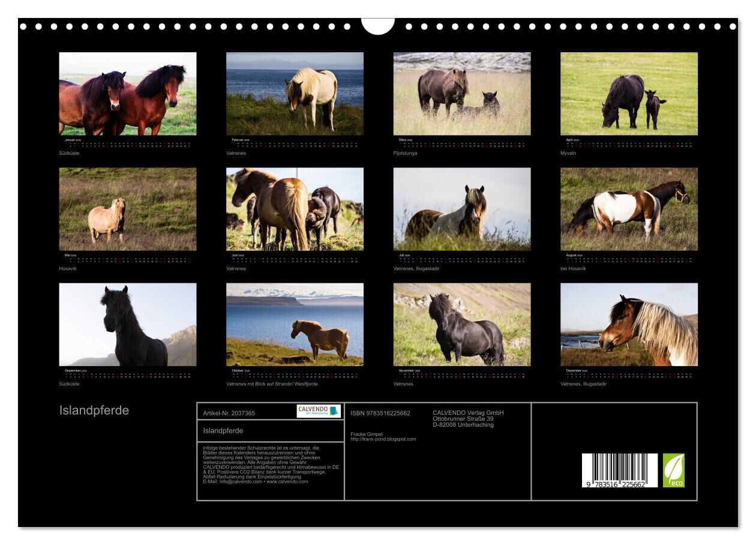Select the December blond-maned horse photo

coord(629,325)
